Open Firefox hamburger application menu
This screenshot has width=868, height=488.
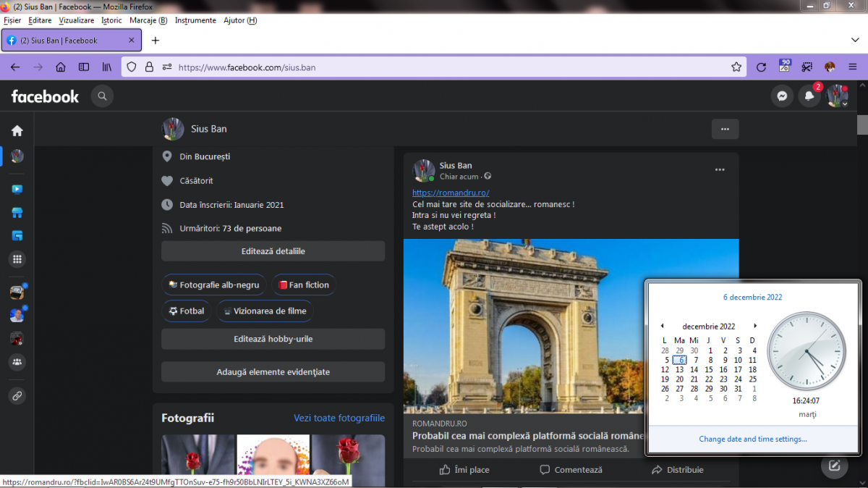click(853, 67)
